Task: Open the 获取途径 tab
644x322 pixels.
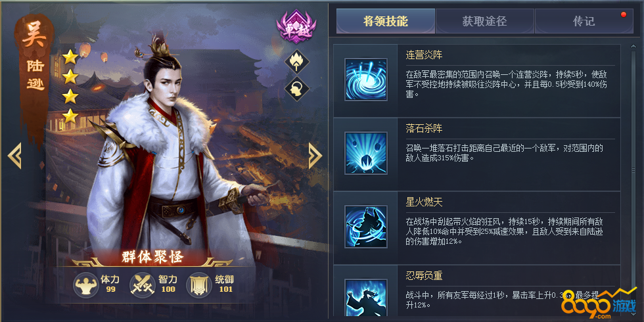Action: click(485, 21)
